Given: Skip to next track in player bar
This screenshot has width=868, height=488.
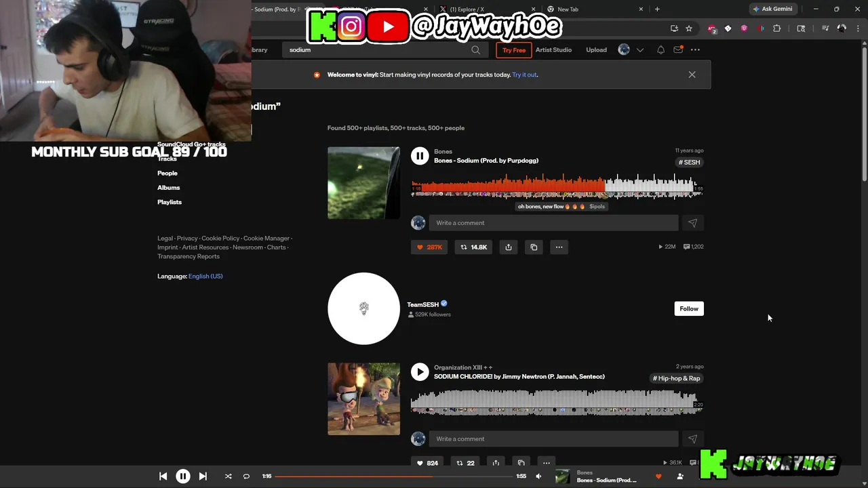Looking at the screenshot, I should [203, 476].
